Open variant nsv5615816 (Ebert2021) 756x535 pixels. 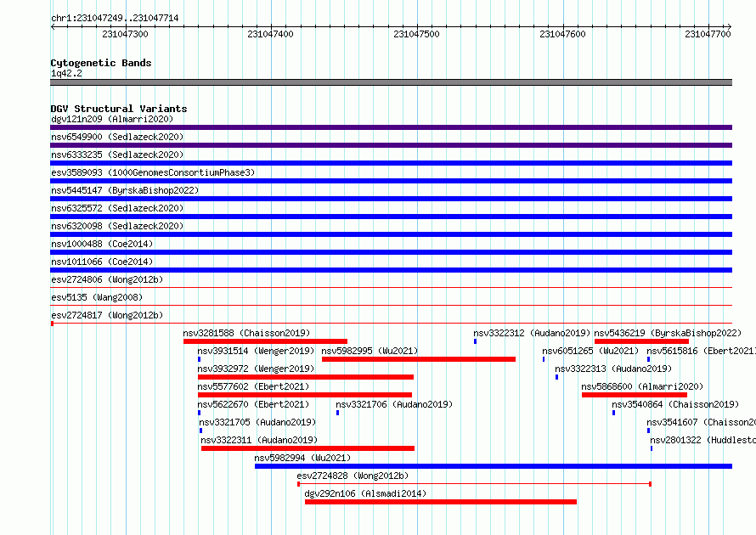701,351
